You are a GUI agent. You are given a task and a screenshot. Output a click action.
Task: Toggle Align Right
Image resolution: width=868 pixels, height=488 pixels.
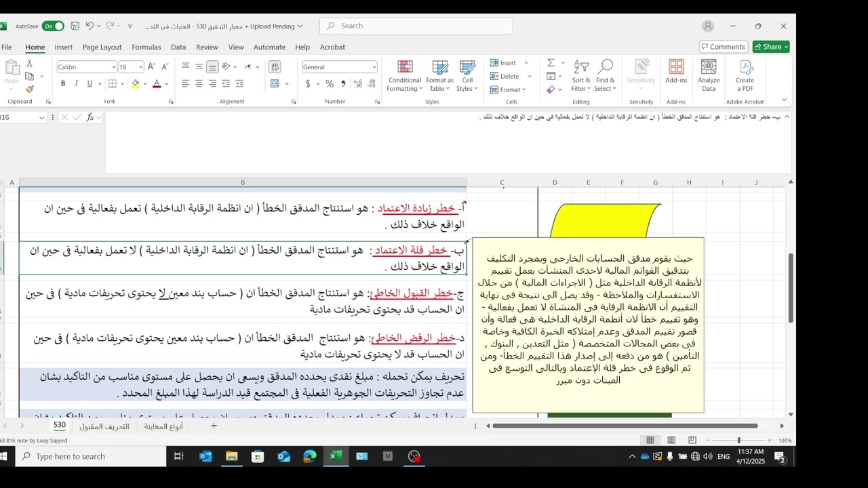tap(212, 83)
